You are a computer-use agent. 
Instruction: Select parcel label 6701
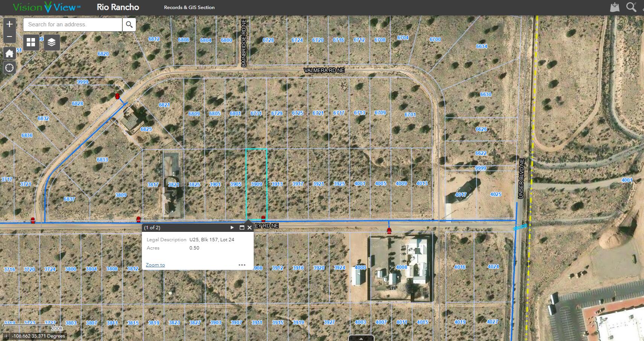point(410,114)
